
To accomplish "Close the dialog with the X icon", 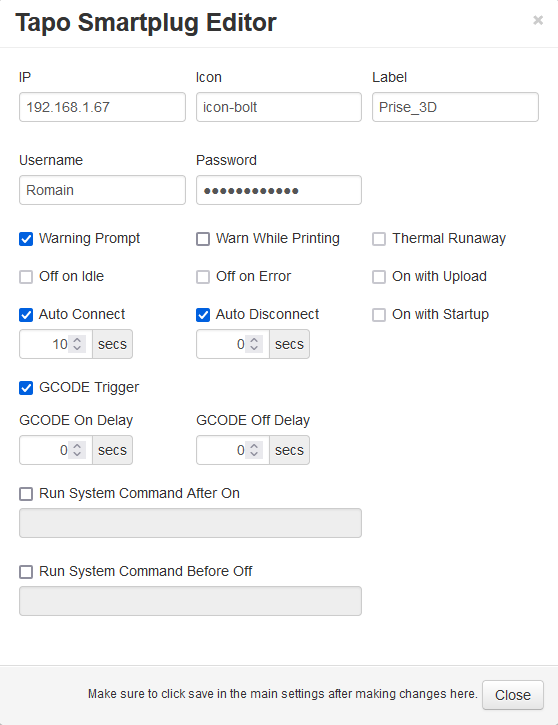I will point(538,20).
